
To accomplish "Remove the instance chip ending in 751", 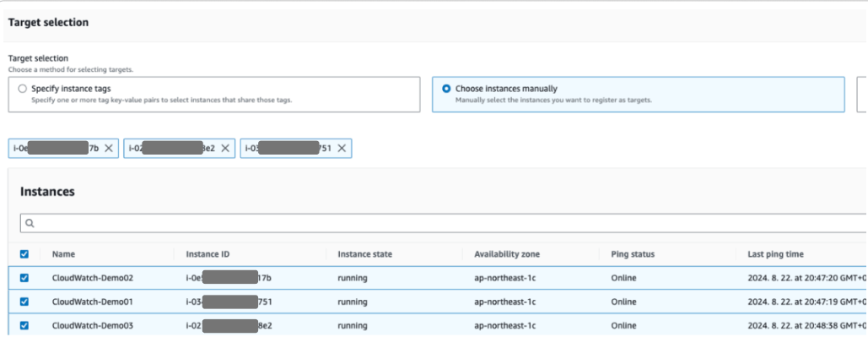I will (342, 148).
